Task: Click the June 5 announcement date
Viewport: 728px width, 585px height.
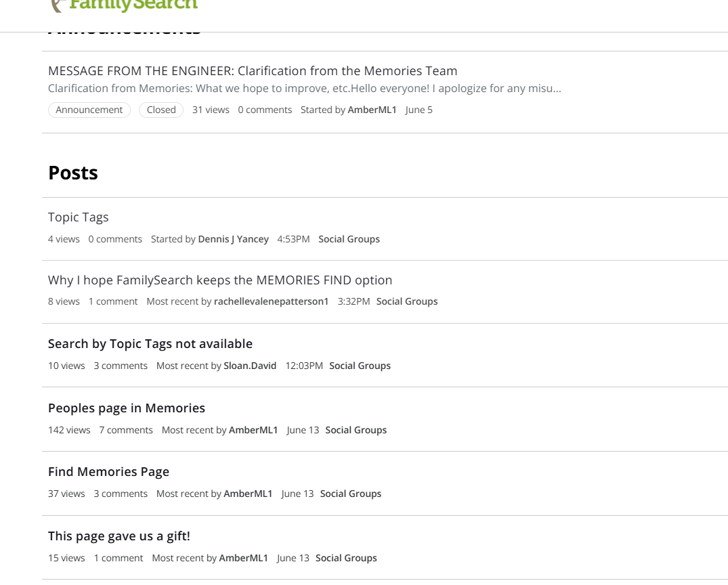Action: (x=419, y=110)
